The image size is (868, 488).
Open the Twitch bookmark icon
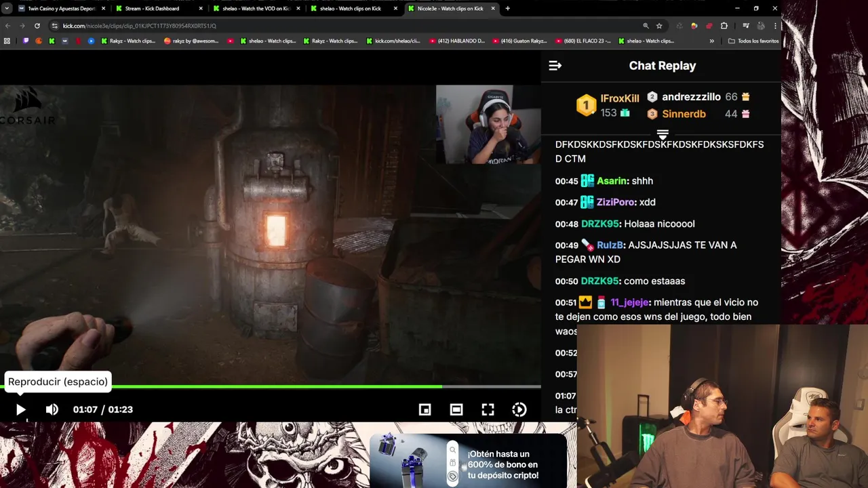pos(26,41)
